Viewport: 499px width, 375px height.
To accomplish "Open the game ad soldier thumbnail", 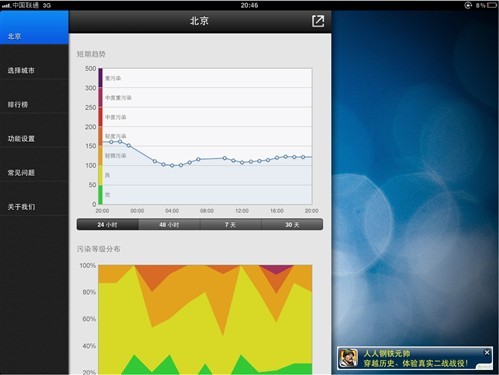I will 349,358.
